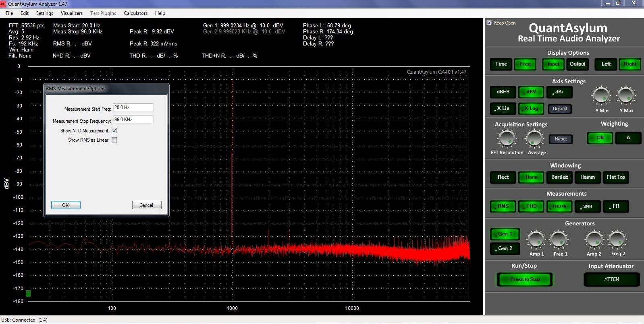Toggle the FR measurement
Screen dimensions: 644x324
[x=616, y=206]
